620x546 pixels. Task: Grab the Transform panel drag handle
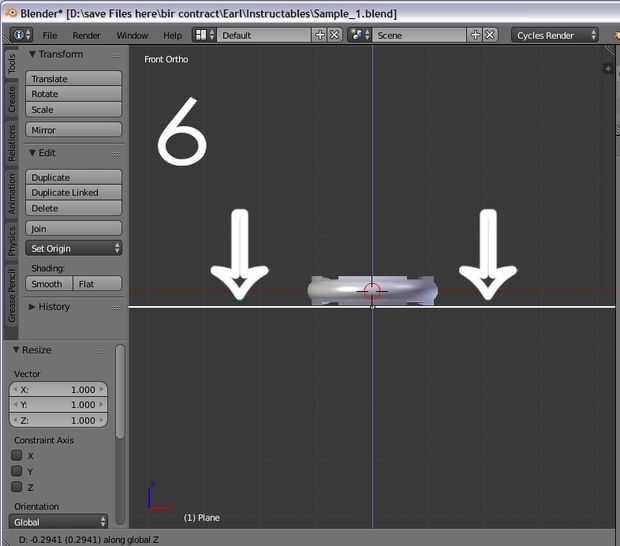tap(115, 56)
